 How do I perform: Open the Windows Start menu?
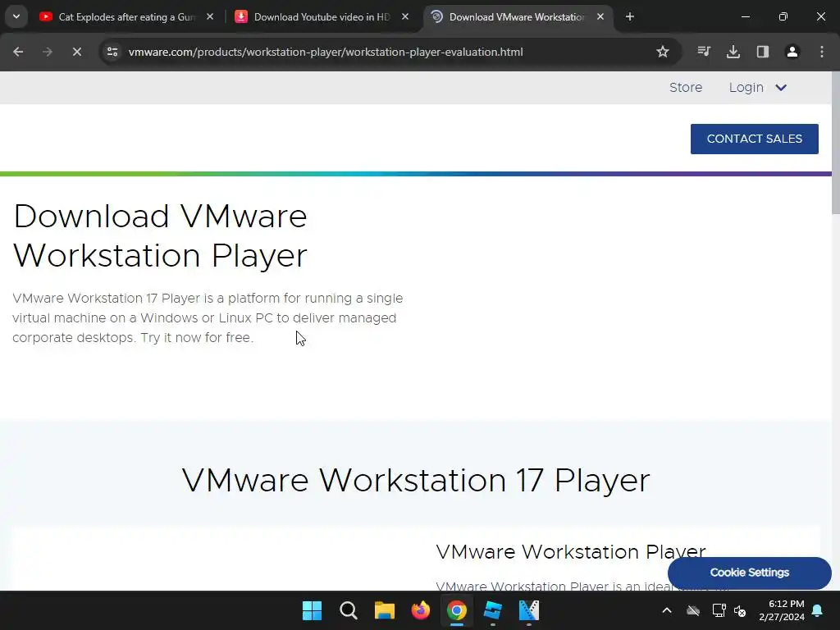pos(312,610)
